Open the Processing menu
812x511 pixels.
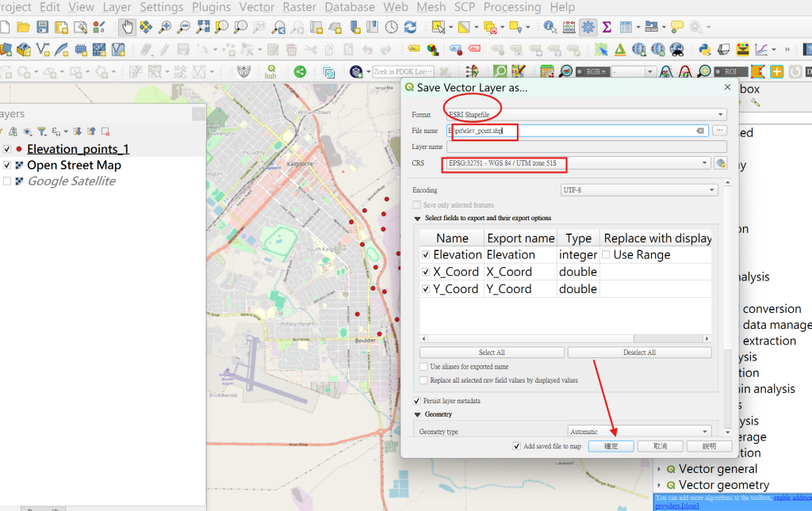512,7
